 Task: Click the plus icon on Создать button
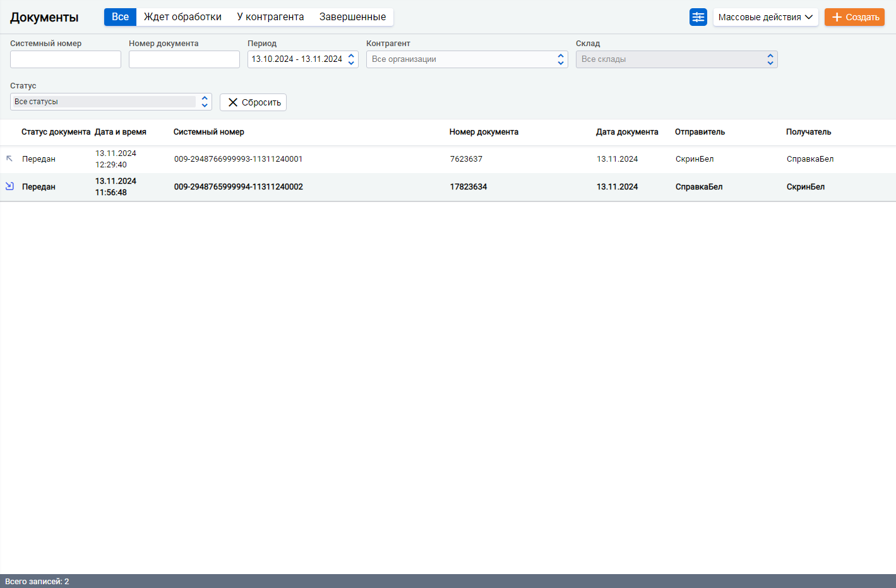[837, 17]
